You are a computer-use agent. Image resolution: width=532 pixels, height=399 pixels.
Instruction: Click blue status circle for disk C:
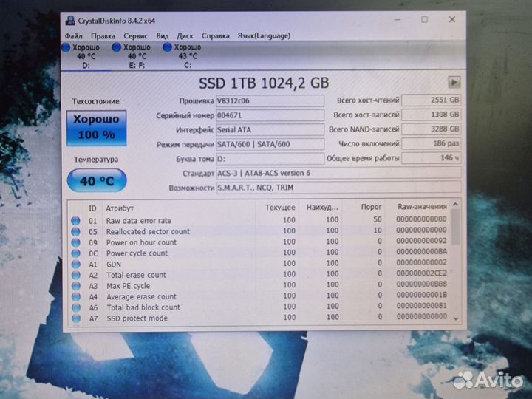167,47
